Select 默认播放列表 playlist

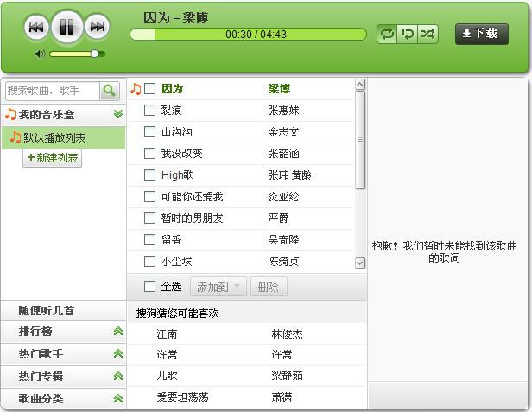tap(63, 137)
